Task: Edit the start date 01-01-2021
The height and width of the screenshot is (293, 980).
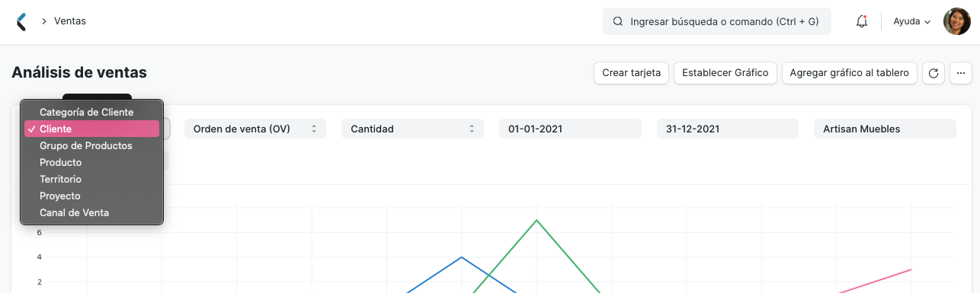Action: [x=570, y=129]
